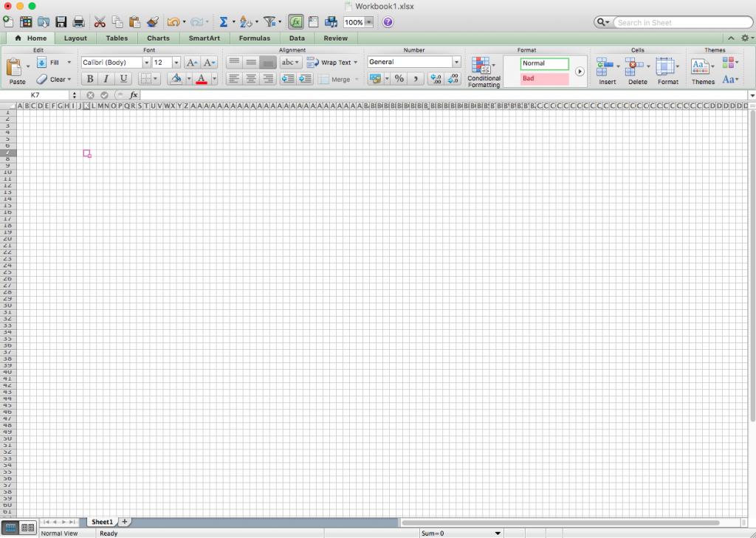Image resolution: width=756 pixels, height=538 pixels.
Task: Toggle Bold formatting
Action: [89, 79]
